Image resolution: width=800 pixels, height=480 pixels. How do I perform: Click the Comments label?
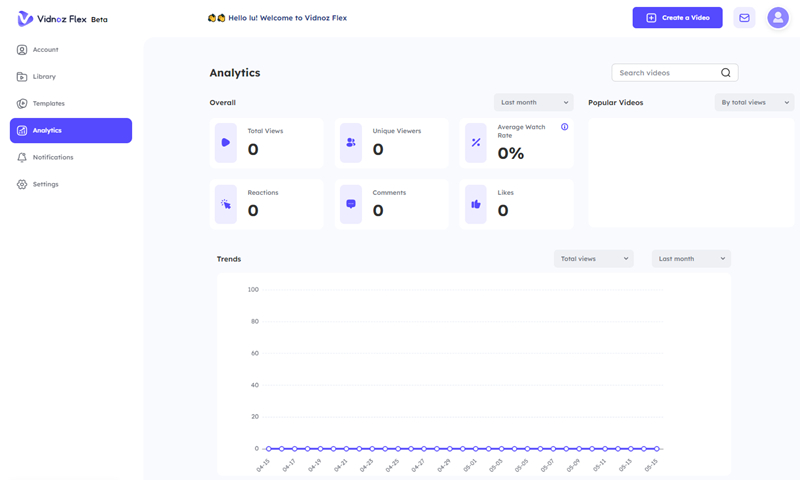click(x=389, y=193)
